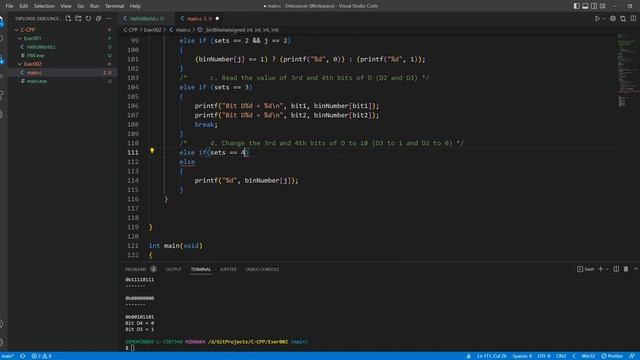
Task: Click Prettier status bar item
Action: 612,356
